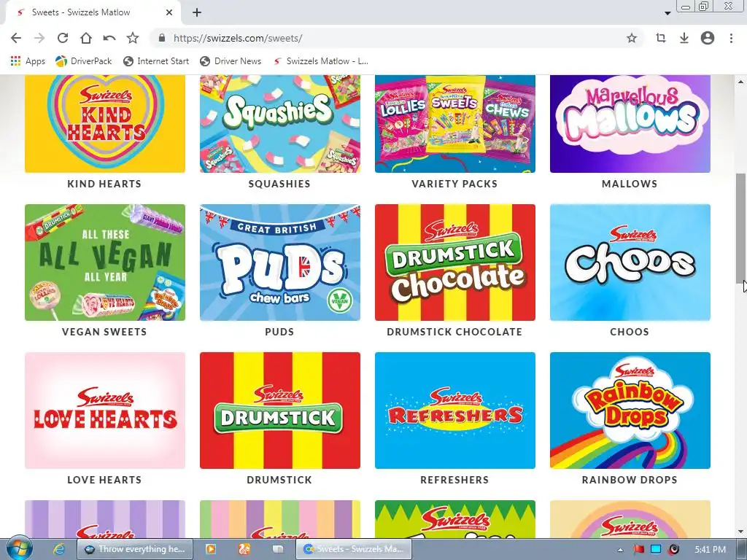Open the Choos product image
Viewport: 747px width, 560px height.
[x=630, y=262]
